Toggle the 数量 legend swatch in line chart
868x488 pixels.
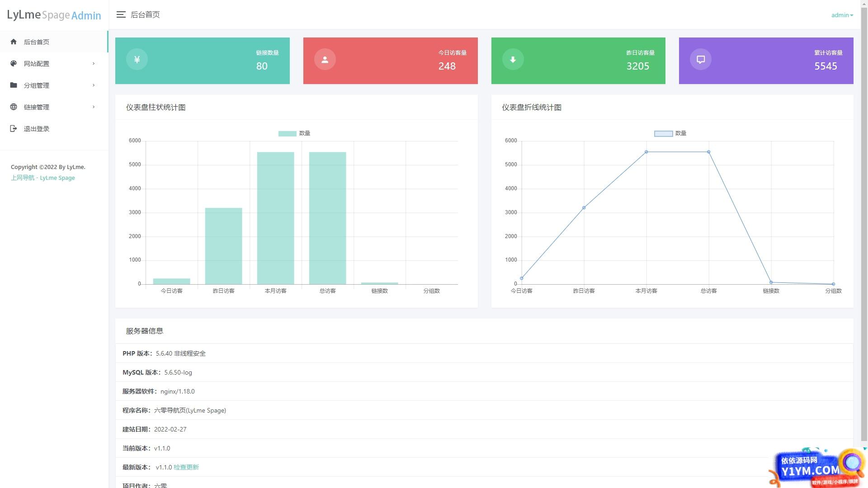pyautogui.click(x=663, y=133)
